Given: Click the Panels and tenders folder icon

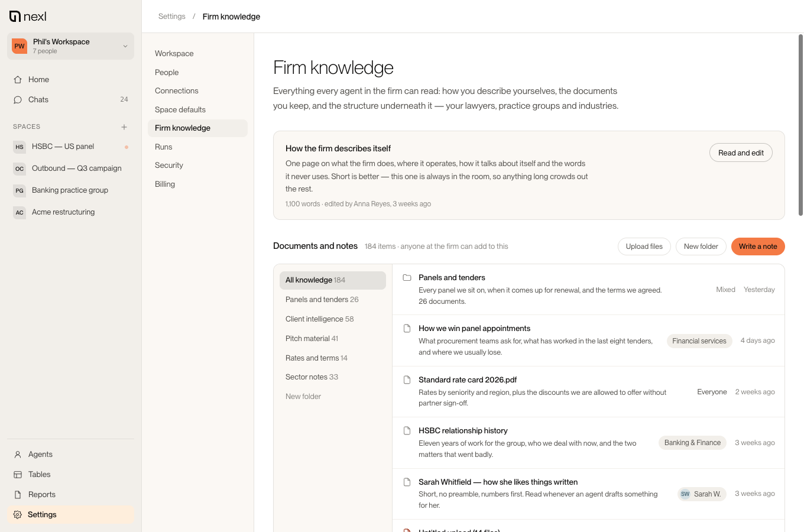Looking at the screenshot, I should 407,278.
